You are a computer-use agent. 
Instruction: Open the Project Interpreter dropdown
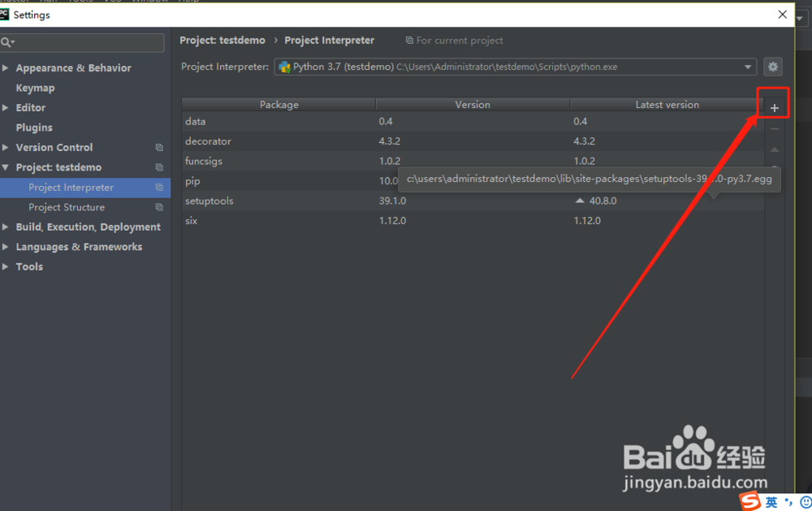516,67
